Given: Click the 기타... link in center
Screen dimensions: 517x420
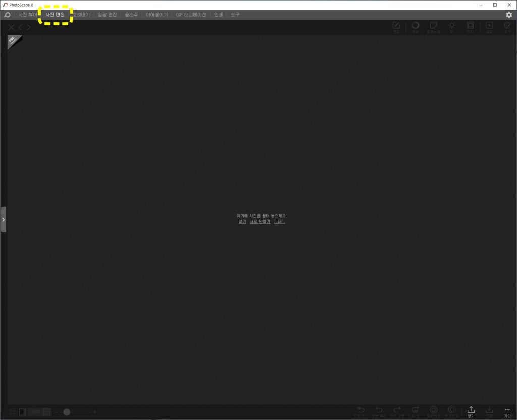Looking at the screenshot, I should [279, 222].
